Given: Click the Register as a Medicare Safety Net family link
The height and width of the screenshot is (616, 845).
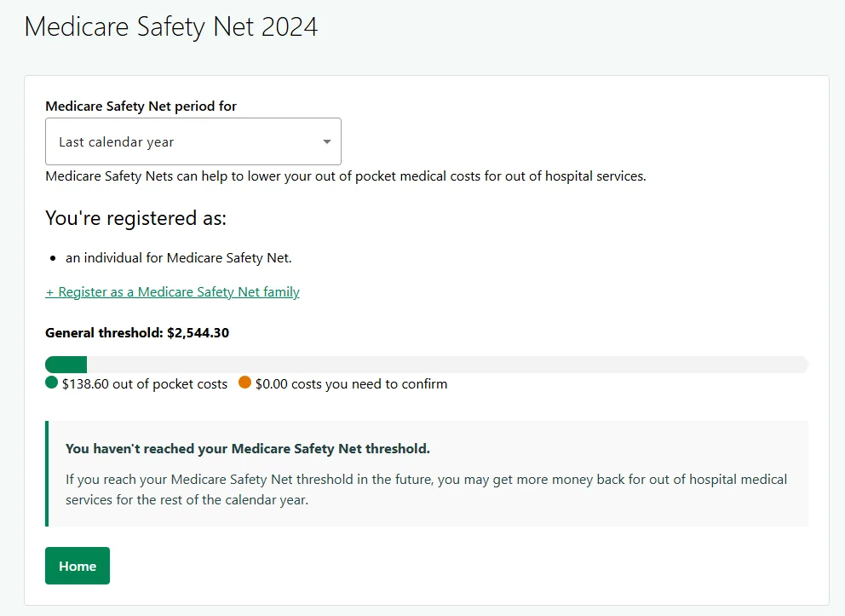Looking at the screenshot, I should coord(172,292).
